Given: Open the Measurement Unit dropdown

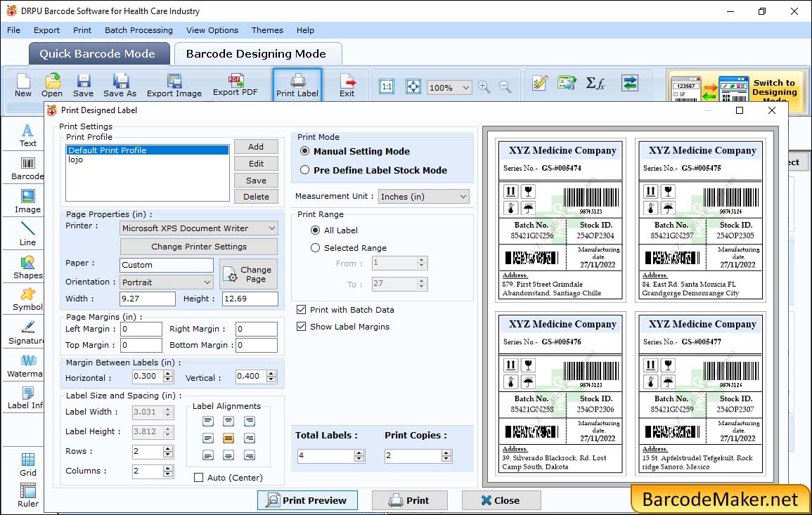Looking at the screenshot, I should 424,197.
